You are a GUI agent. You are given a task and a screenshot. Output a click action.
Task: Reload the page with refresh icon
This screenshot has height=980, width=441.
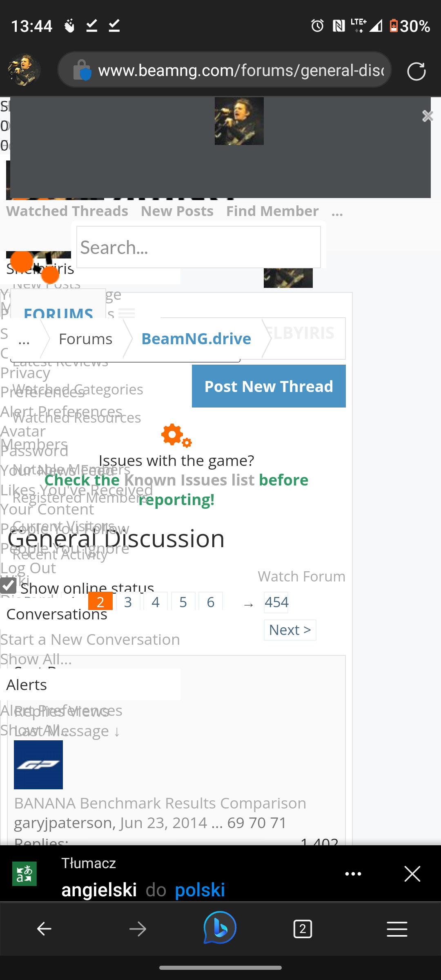point(416,71)
